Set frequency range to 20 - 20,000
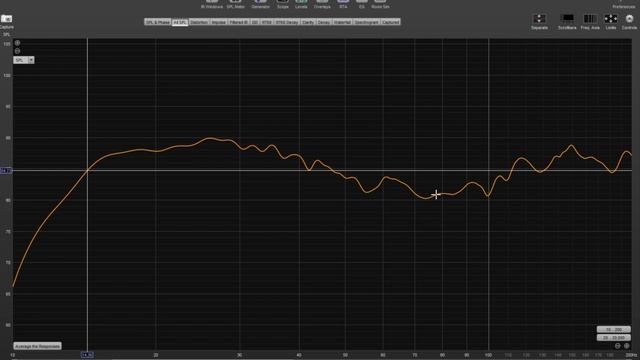Image resolution: width=640 pixels, height=360 pixels. [x=613, y=338]
